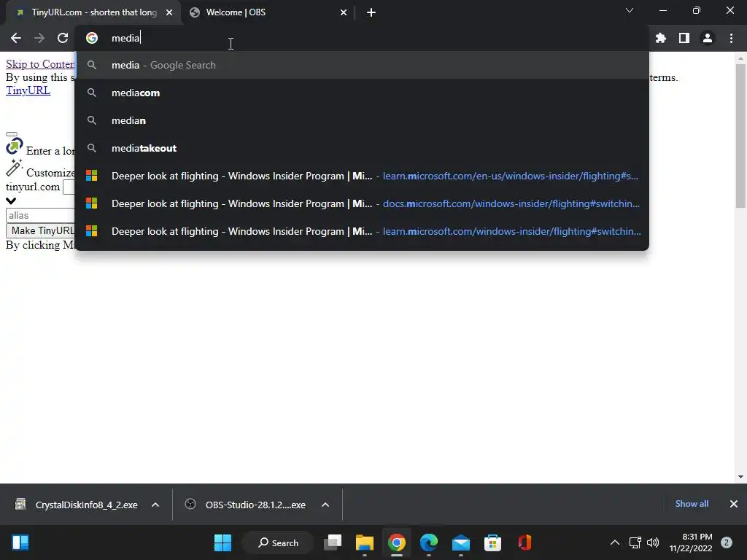This screenshot has height=560, width=747.
Task: Open OBS-Studio-28.1.2 exe download
Action: (246, 505)
